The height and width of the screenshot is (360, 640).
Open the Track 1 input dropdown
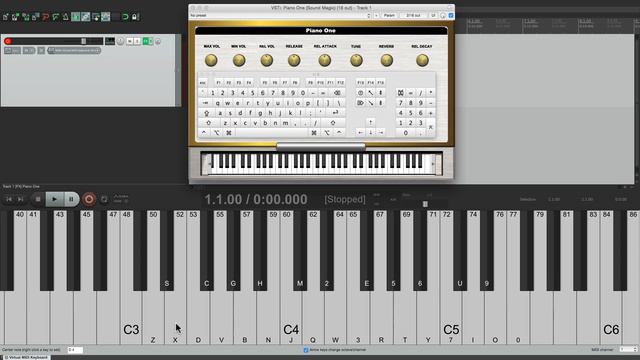[74, 51]
